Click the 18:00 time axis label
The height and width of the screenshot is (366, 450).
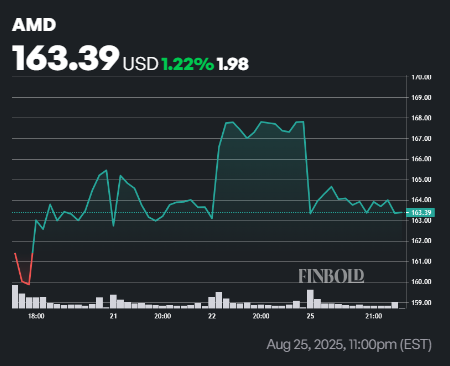pyautogui.click(x=36, y=316)
